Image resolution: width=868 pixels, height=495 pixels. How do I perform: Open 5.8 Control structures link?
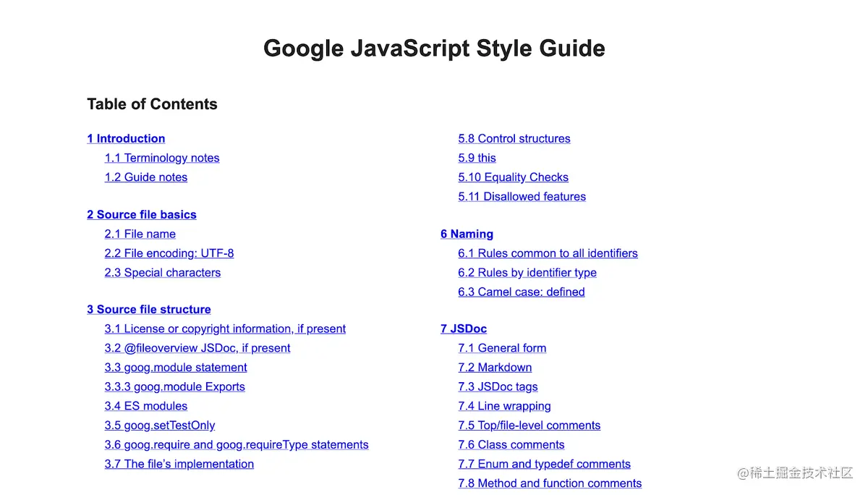click(514, 138)
